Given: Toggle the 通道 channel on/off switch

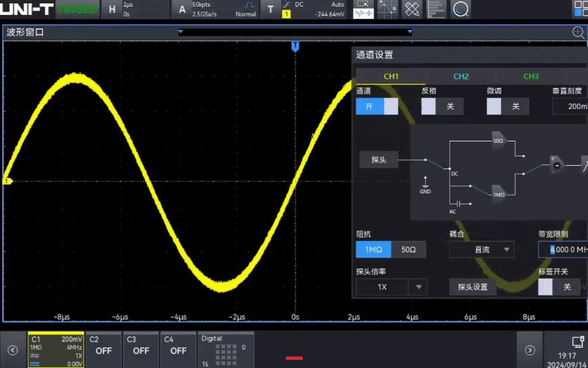Looking at the screenshot, I should point(377,106).
